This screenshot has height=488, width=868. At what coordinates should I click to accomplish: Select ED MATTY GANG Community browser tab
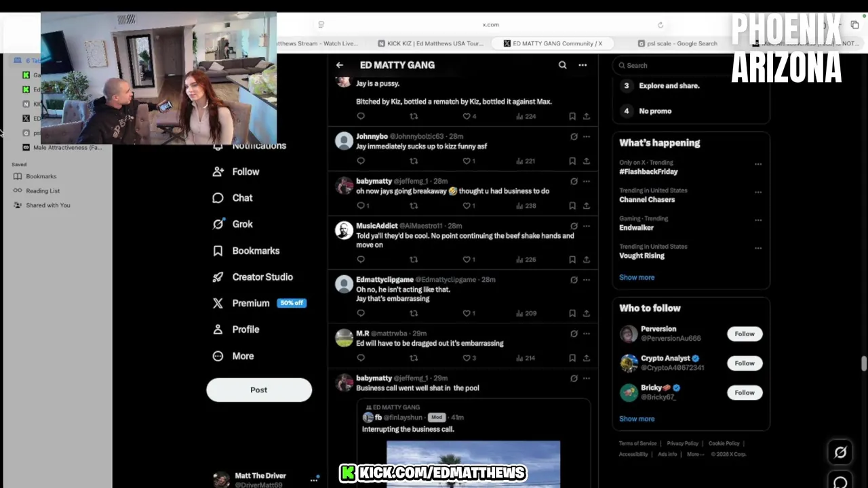click(x=553, y=43)
